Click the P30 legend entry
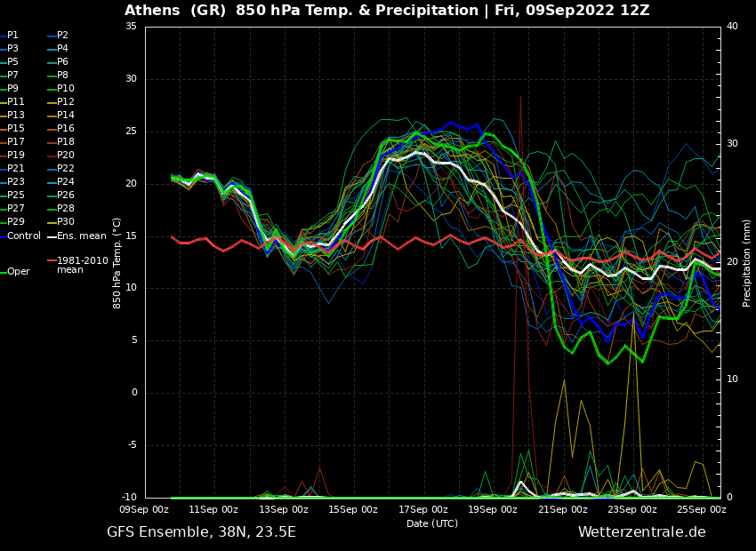Image resolution: width=756 pixels, height=551 pixels. pyautogui.click(x=66, y=222)
